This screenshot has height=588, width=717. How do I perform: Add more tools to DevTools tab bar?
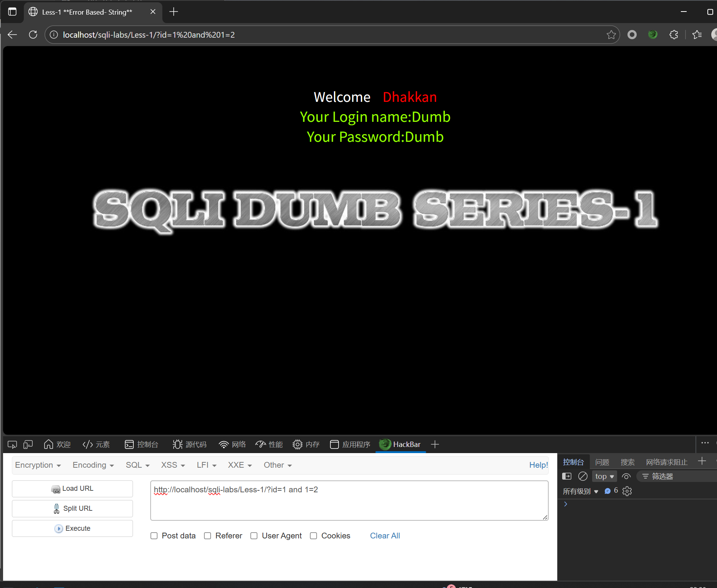(x=435, y=445)
